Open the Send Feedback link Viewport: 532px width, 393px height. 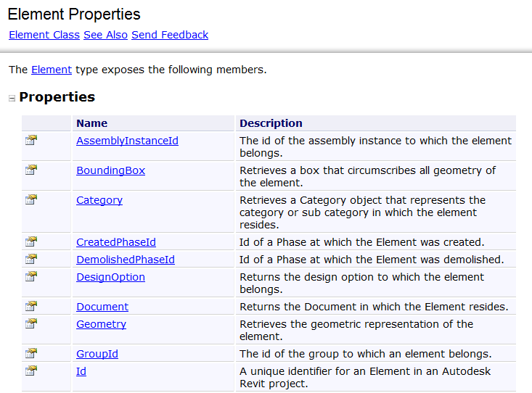tap(170, 35)
